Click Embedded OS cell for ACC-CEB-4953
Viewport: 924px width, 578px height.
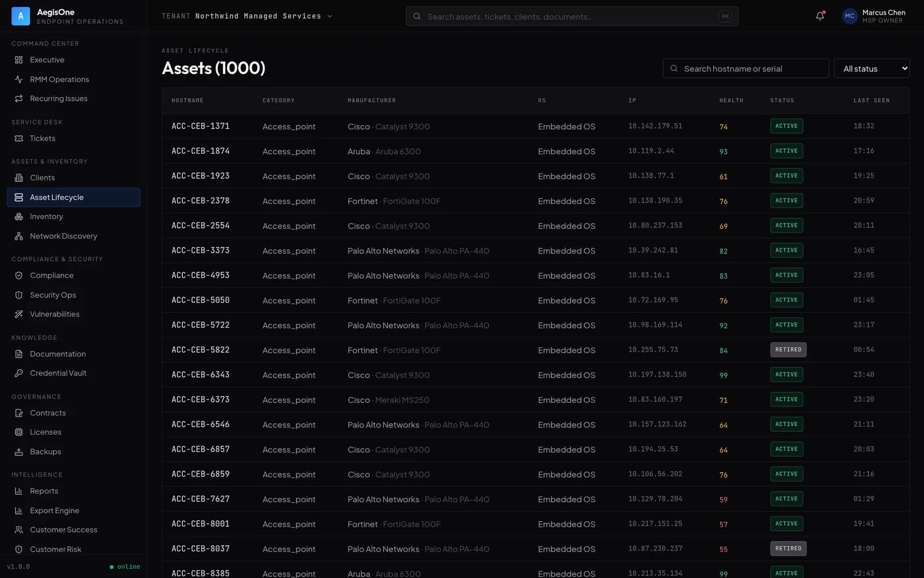[x=567, y=276]
